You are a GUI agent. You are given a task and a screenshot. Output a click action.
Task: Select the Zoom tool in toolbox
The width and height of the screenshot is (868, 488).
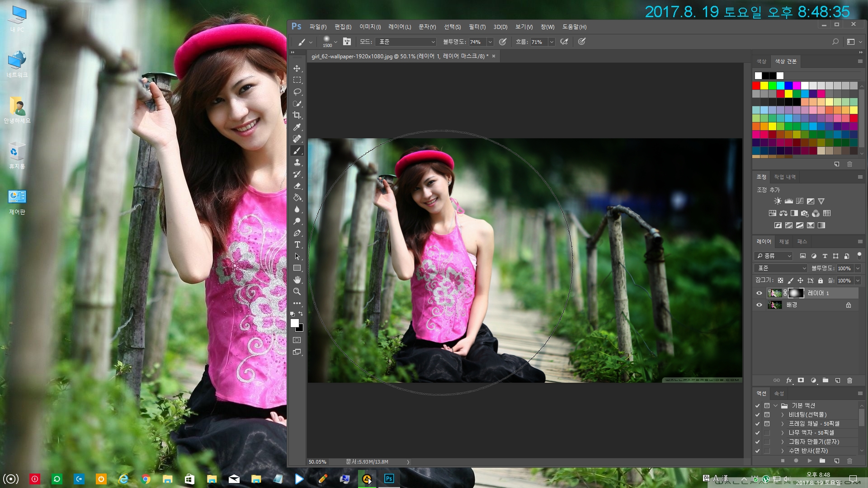pyautogui.click(x=297, y=291)
